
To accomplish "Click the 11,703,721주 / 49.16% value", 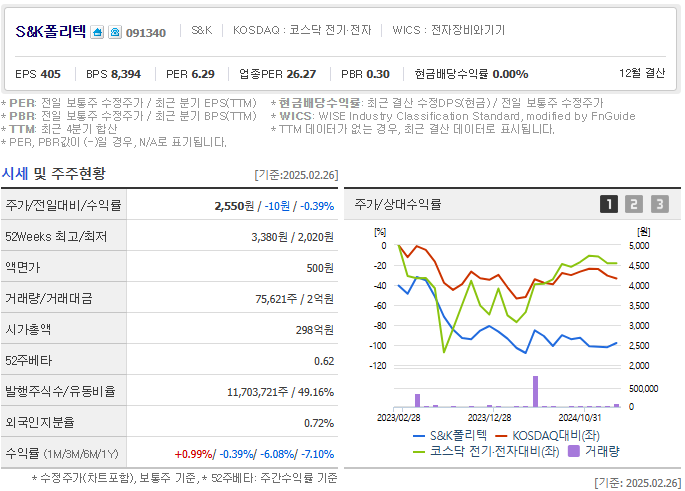I will [280, 392].
